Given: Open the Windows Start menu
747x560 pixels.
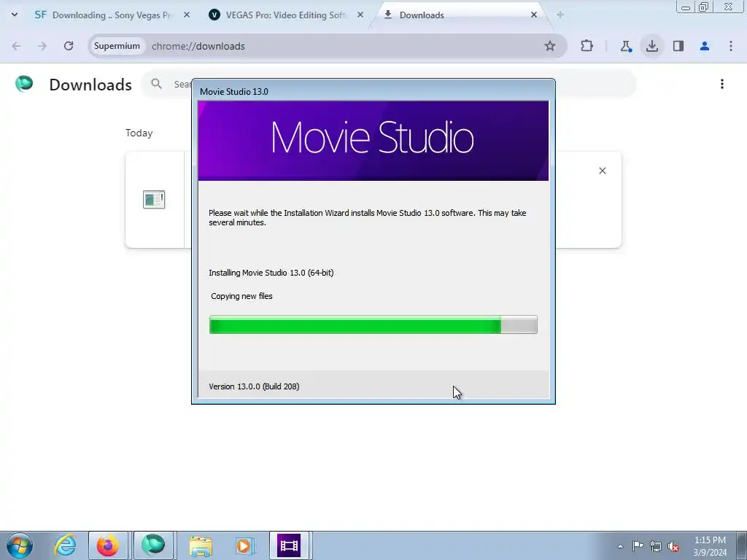Looking at the screenshot, I should pyautogui.click(x=20, y=545).
